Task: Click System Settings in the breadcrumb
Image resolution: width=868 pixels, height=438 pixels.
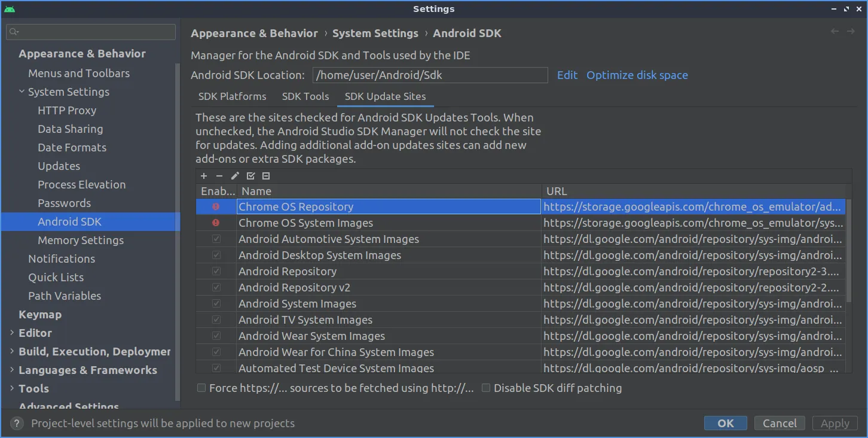Action: point(375,34)
